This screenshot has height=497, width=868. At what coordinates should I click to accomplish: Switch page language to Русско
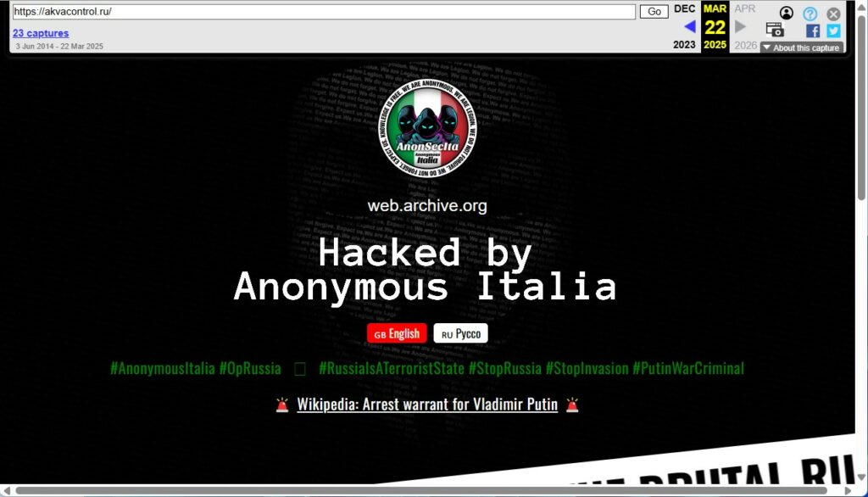(x=460, y=333)
